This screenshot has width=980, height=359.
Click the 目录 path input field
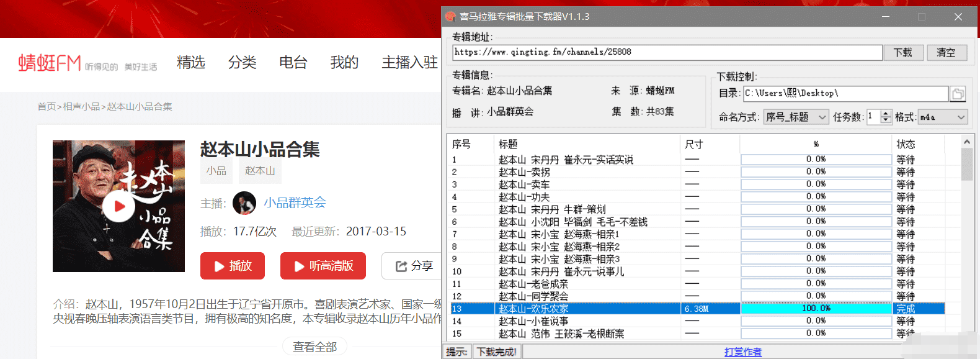point(846,94)
